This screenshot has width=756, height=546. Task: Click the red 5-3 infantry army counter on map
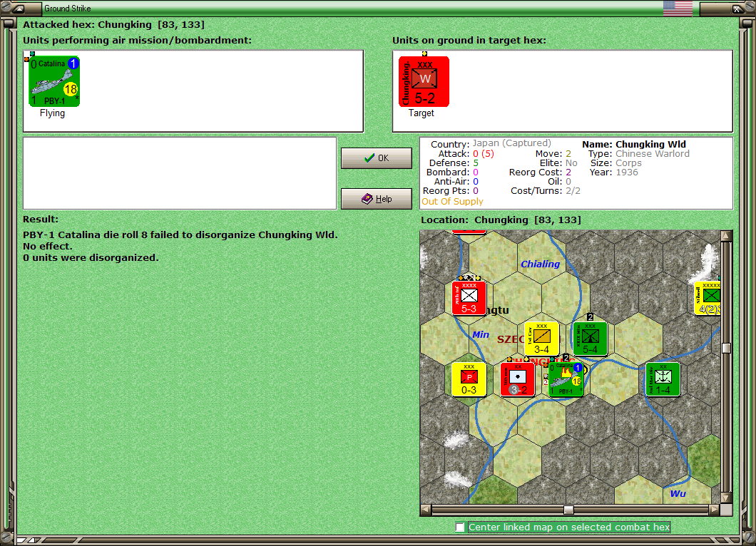point(469,298)
